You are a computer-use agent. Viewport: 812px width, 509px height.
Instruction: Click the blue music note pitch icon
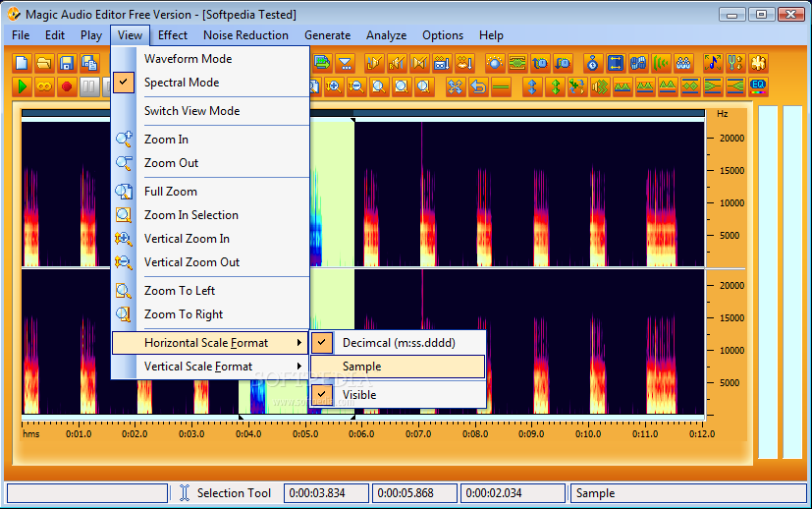713,63
